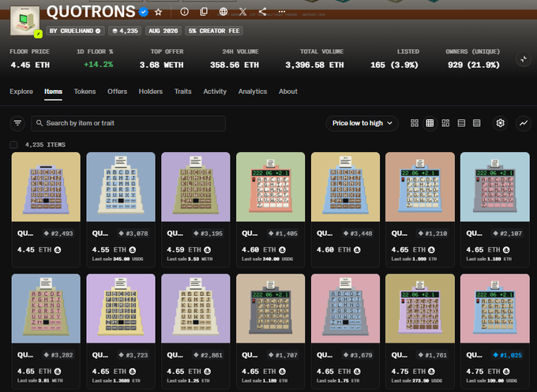Open the Offers tab

[x=117, y=91]
